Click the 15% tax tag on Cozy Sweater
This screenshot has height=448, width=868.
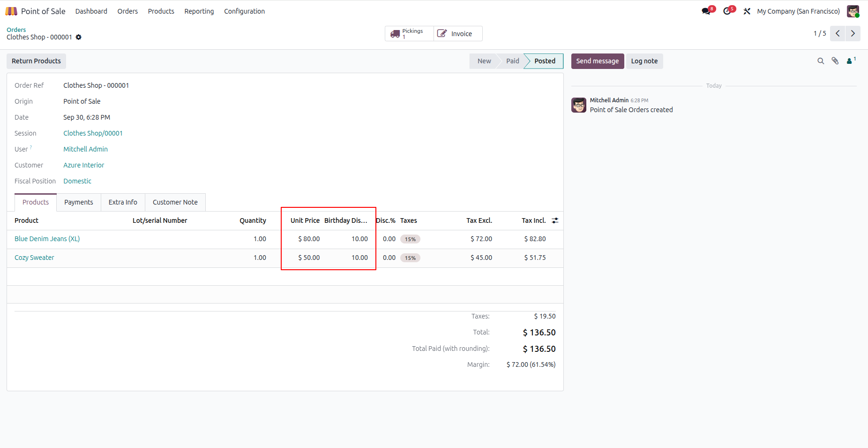[410, 258]
